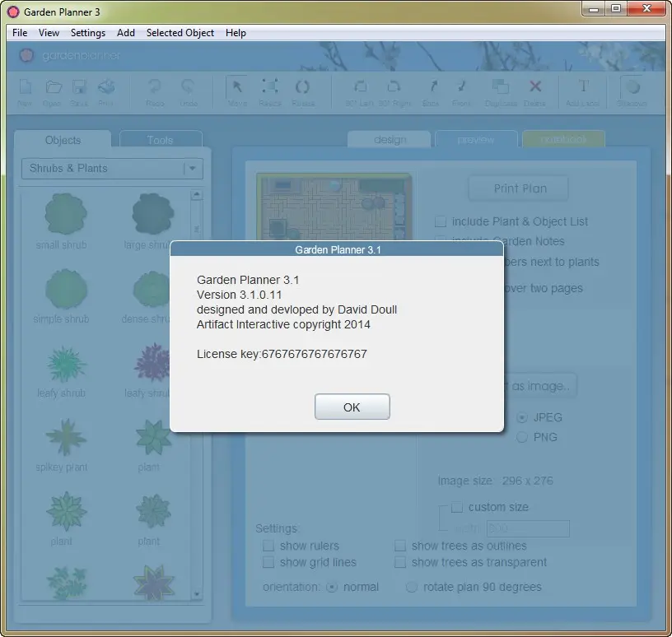Click the Front (bring forward) icon
Viewport: 672px width, 637px height.
click(x=461, y=86)
